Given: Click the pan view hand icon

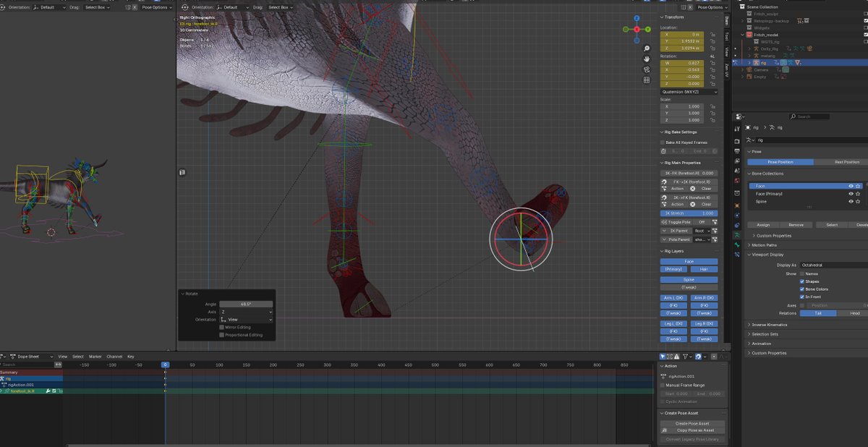Looking at the screenshot, I should click(x=646, y=59).
